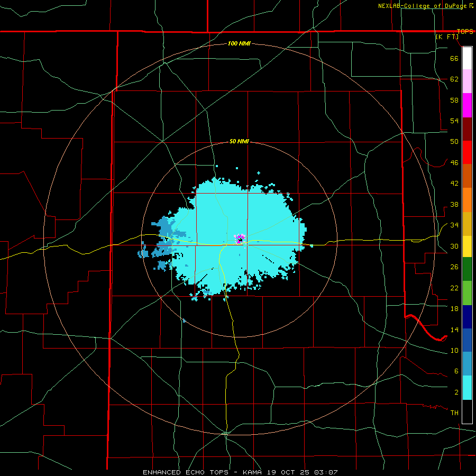The height and width of the screenshot is (476, 476).
Task: Click the bright red 46-50 kft swatch
Action: (x=467, y=152)
